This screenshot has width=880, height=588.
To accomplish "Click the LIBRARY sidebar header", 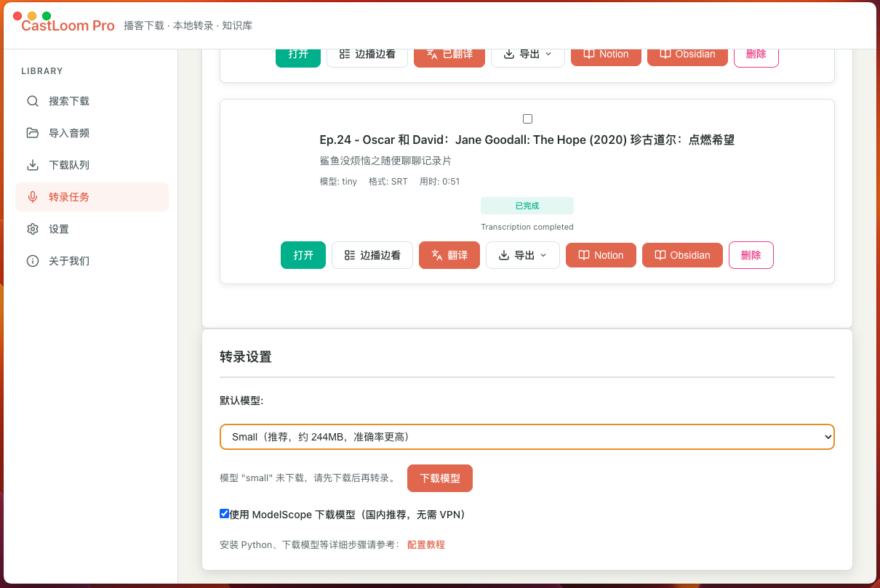I will click(42, 71).
